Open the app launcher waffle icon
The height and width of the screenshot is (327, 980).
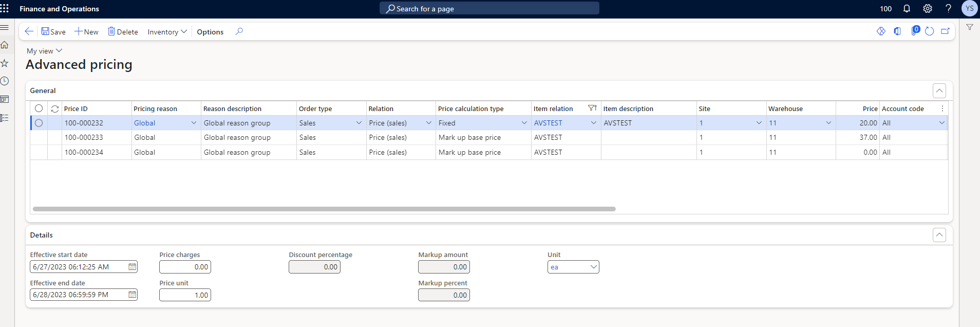pos(5,8)
